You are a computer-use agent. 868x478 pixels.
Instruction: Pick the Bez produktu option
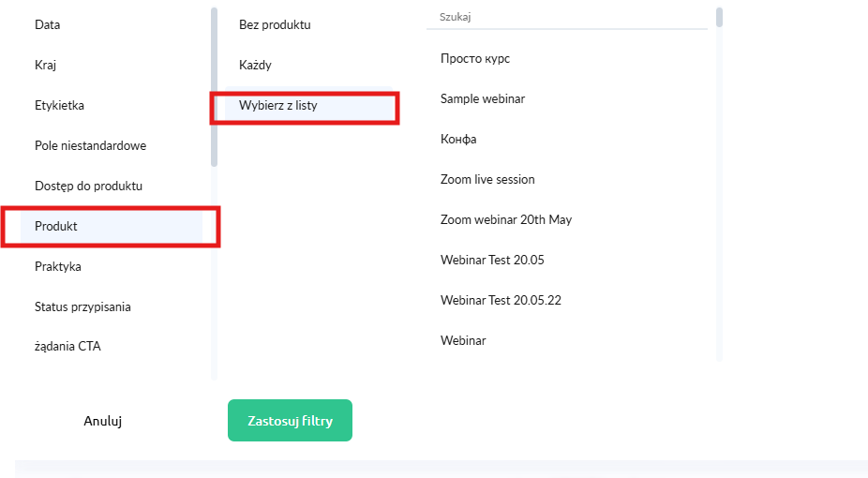click(x=275, y=25)
